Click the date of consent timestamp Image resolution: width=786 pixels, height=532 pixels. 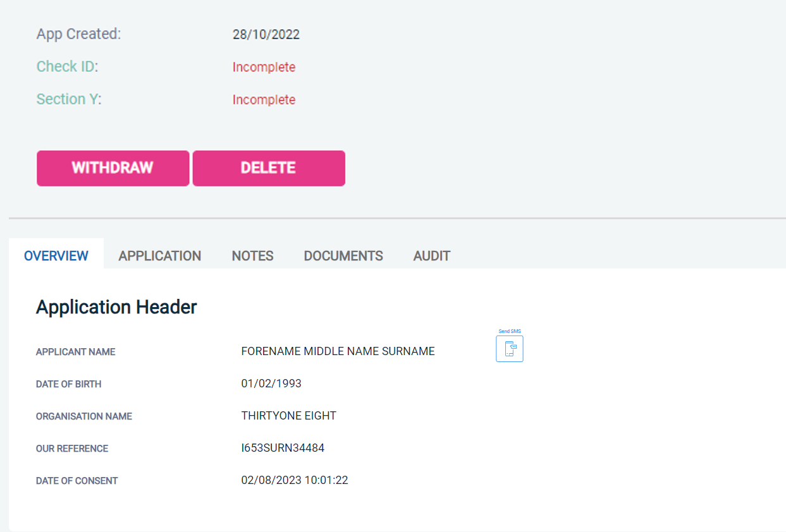click(294, 480)
